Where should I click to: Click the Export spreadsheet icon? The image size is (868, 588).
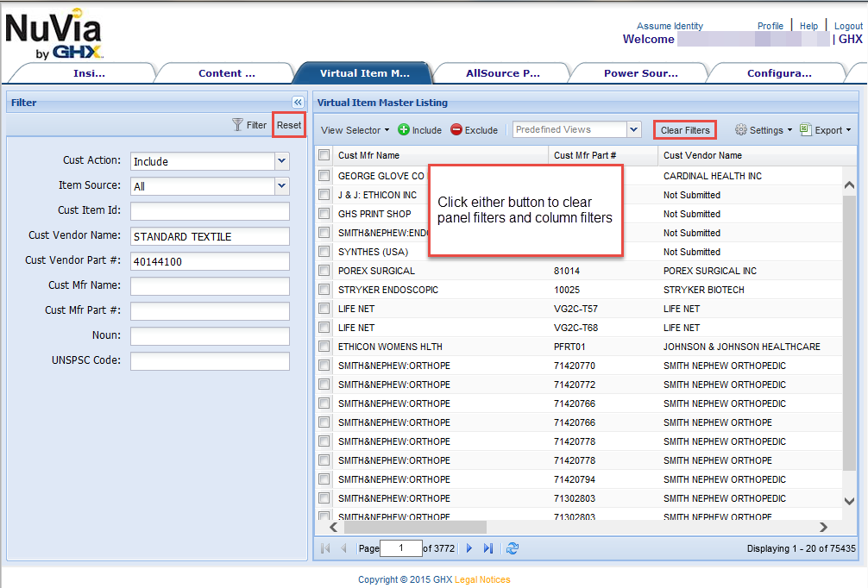(806, 129)
